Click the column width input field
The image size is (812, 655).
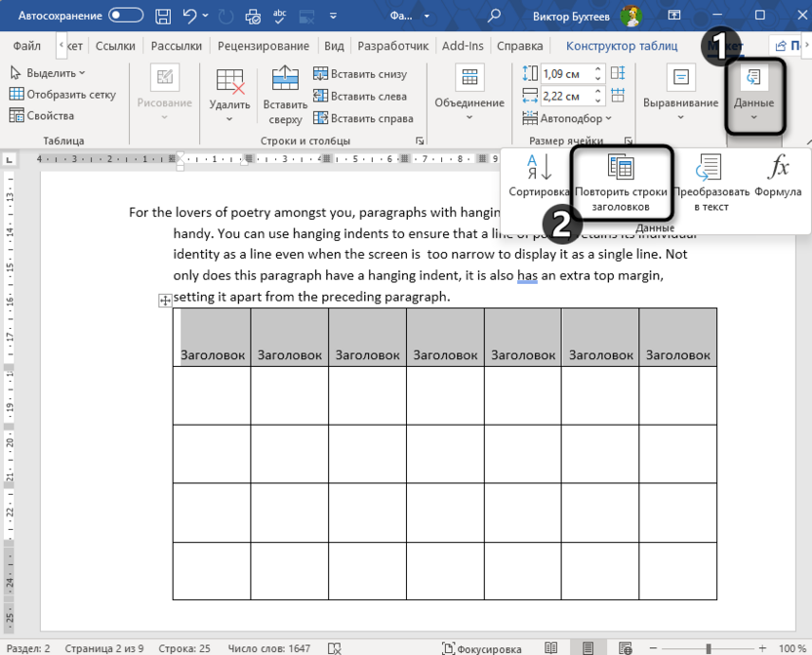click(x=566, y=96)
